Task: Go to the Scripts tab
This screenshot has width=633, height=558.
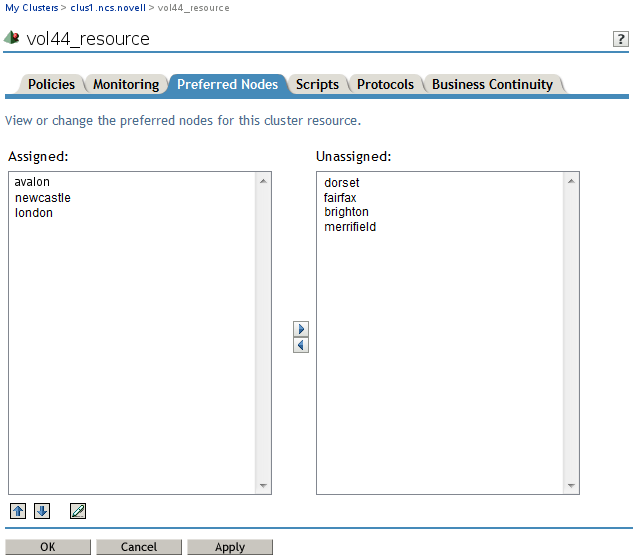Action: 317,84
